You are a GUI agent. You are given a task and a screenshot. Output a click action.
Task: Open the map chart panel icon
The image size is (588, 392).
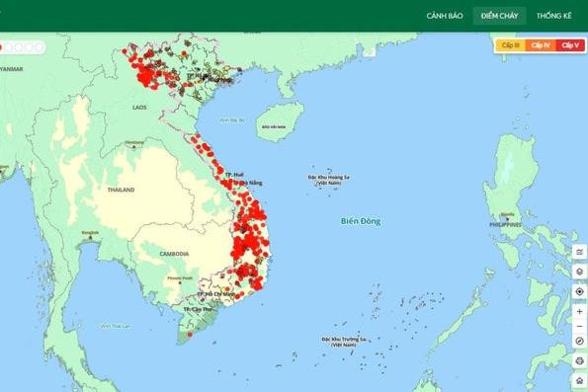tap(580, 252)
